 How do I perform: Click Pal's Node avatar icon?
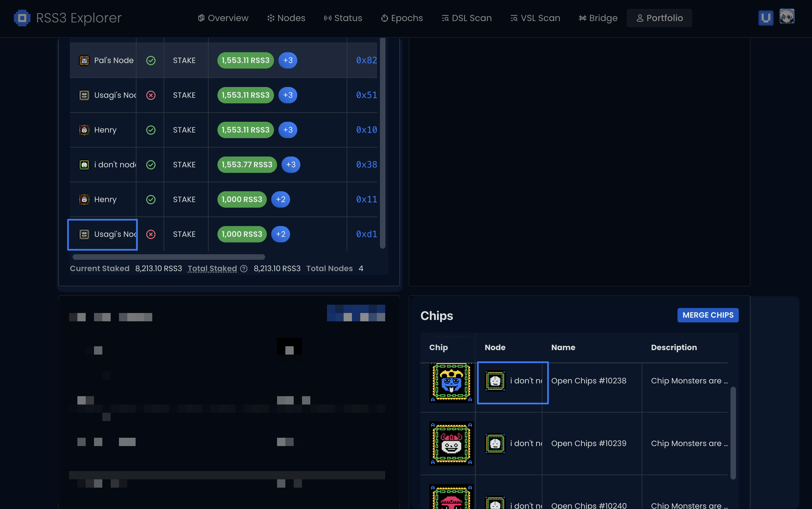point(84,60)
